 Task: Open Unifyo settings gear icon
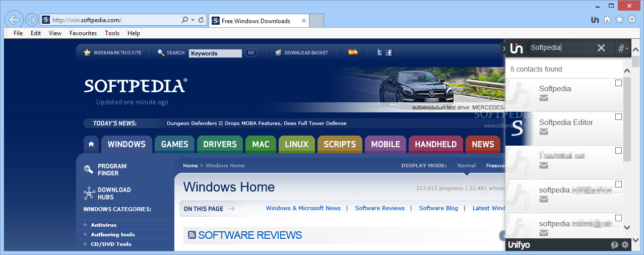(x=625, y=245)
